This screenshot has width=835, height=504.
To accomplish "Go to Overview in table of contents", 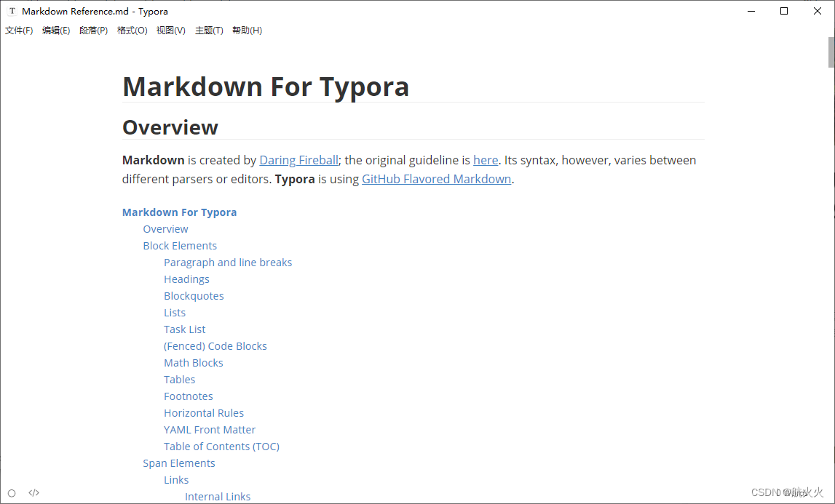I will point(165,229).
